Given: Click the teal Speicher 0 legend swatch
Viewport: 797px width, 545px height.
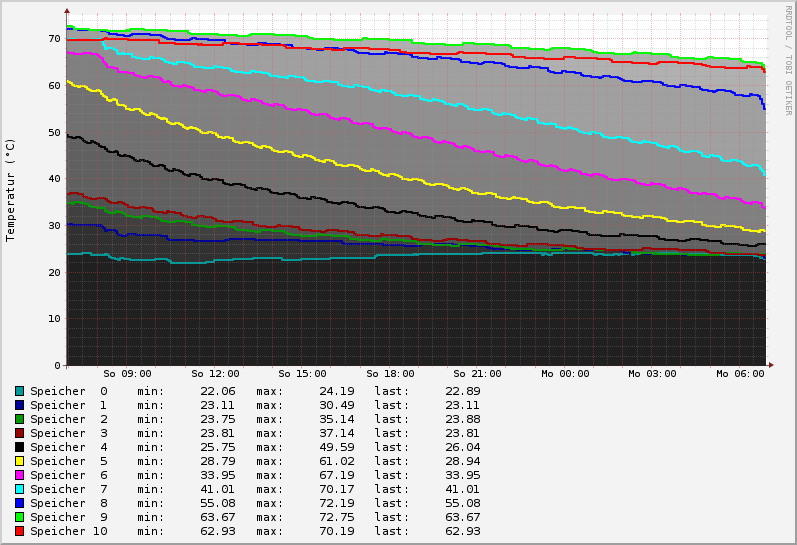Looking at the screenshot, I should pyautogui.click(x=19, y=391).
